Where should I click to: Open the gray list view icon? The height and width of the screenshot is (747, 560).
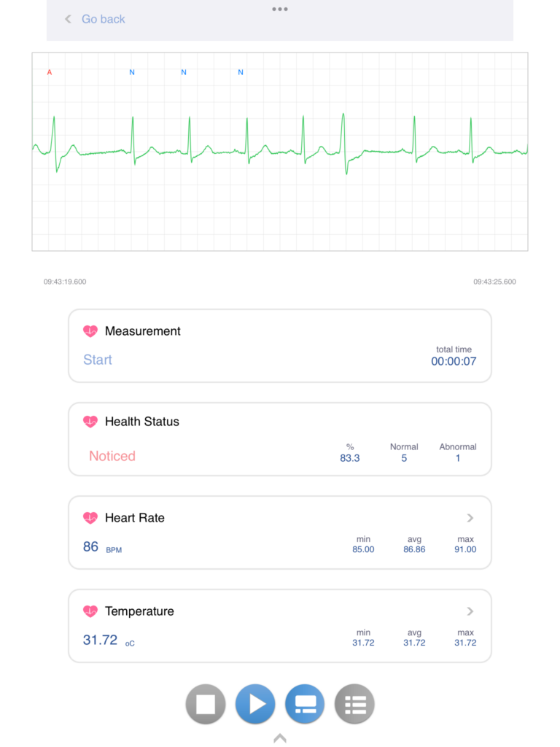354,704
